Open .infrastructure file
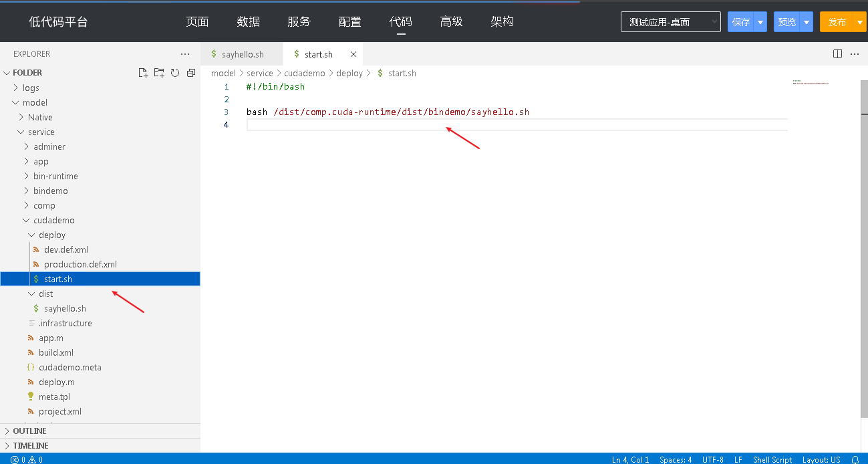This screenshot has width=868, height=464. pyautogui.click(x=65, y=323)
